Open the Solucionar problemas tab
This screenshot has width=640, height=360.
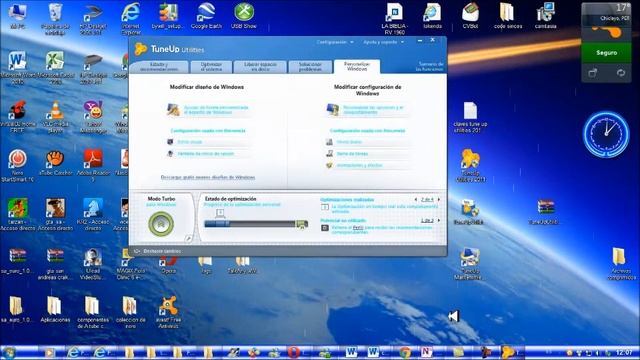click(x=310, y=67)
